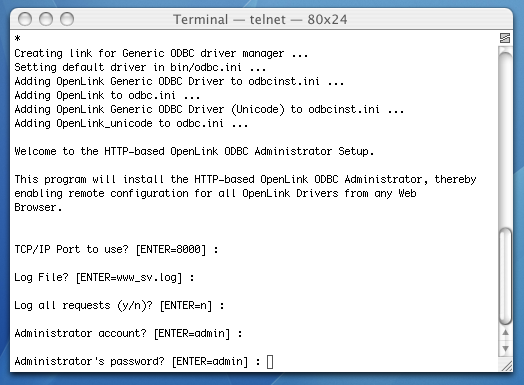524x385 pixels.
Task: Click the split pane icon above the scrollbar
Action: point(505,38)
